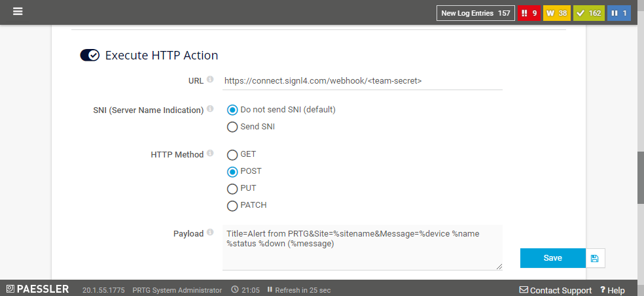Click the blue Save button

pos(553,258)
